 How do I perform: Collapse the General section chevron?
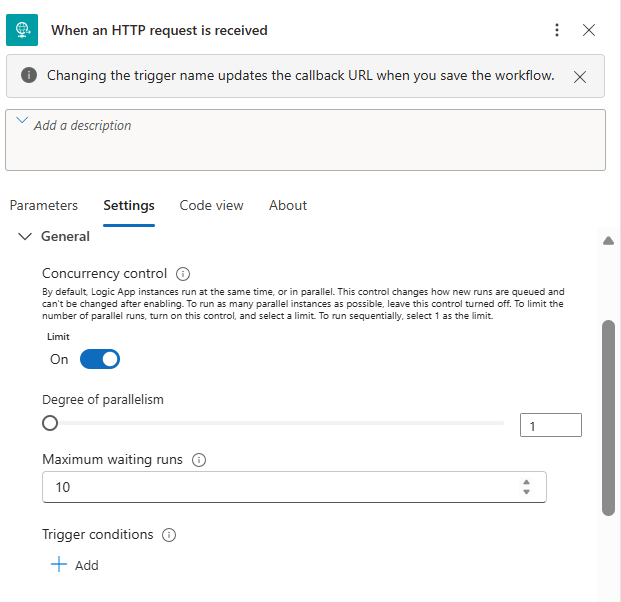click(x=25, y=237)
